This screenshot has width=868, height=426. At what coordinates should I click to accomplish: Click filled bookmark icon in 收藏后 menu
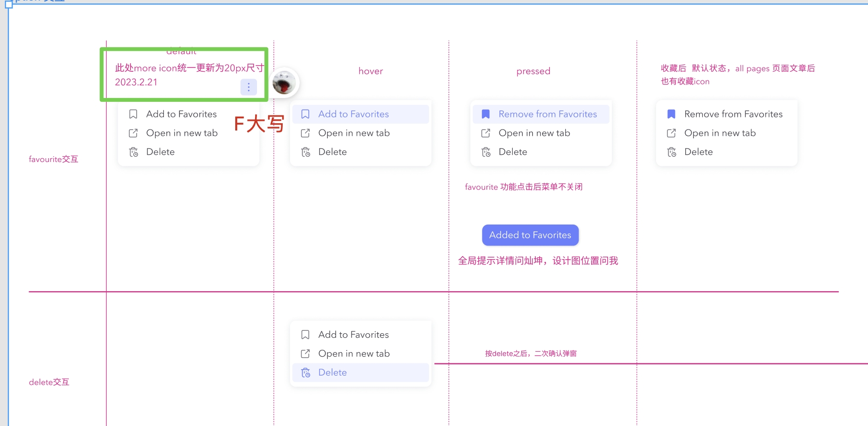pyautogui.click(x=672, y=114)
